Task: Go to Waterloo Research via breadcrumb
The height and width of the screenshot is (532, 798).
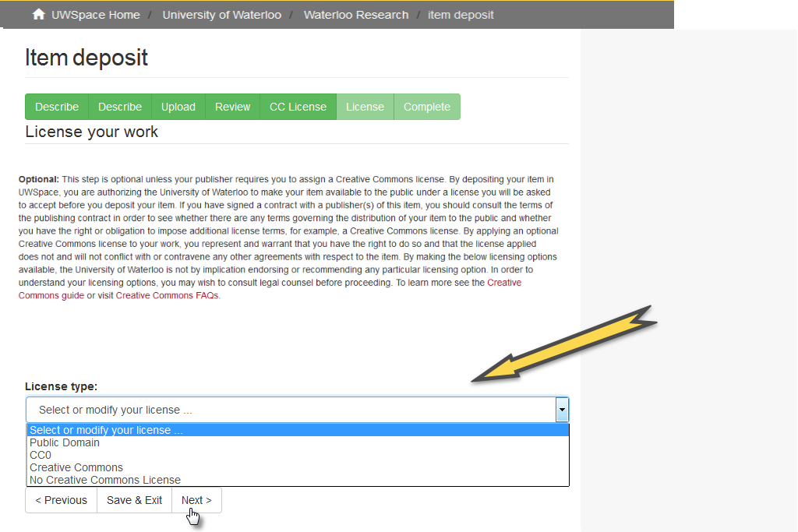Action: coord(356,13)
